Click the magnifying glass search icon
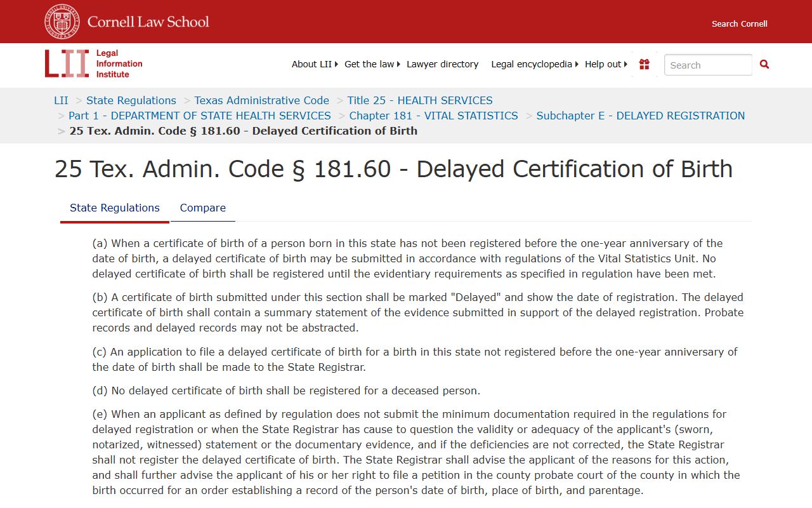The height and width of the screenshot is (508, 812). point(764,64)
